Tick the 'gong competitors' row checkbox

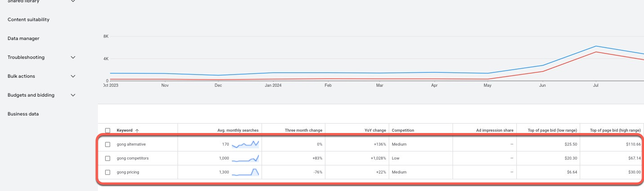(107, 158)
